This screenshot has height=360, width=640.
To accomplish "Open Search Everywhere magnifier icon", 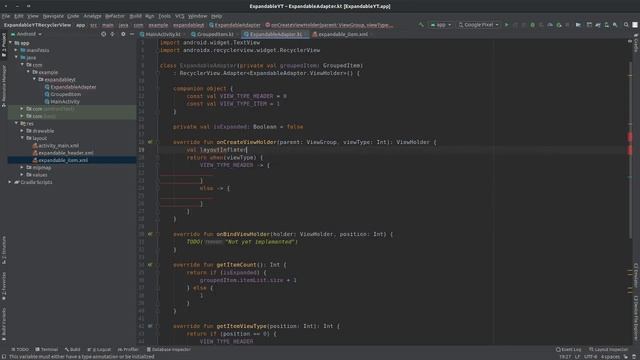I will [626, 25].
